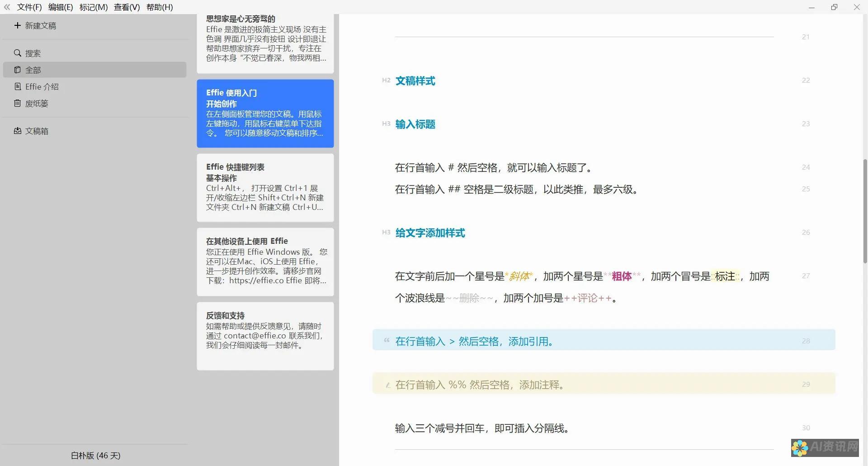Viewport: 868px width, 466px height.
Task: Open the 文件(F) menu
Action: (29, 7)
